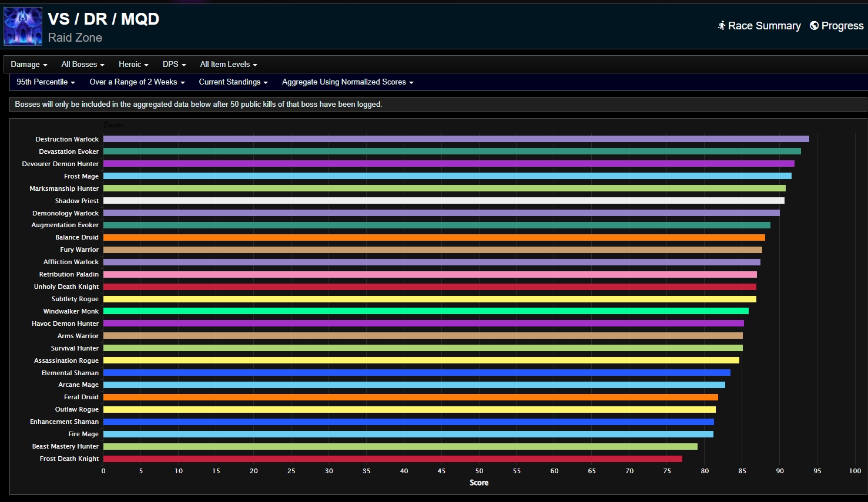The width and height of the screenshot is (868, 502).
Task: Click the Progress globe icon
Action: [x=814, y=25]
